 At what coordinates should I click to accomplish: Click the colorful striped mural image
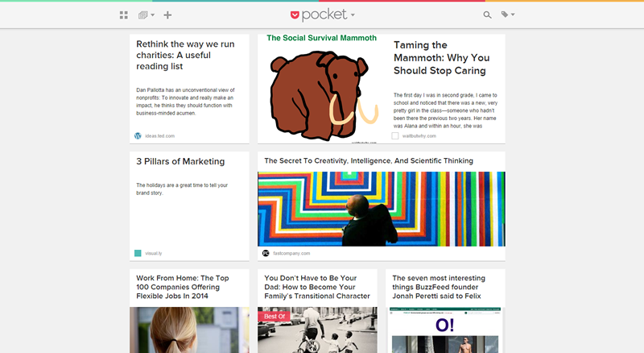tap(382, 209)
